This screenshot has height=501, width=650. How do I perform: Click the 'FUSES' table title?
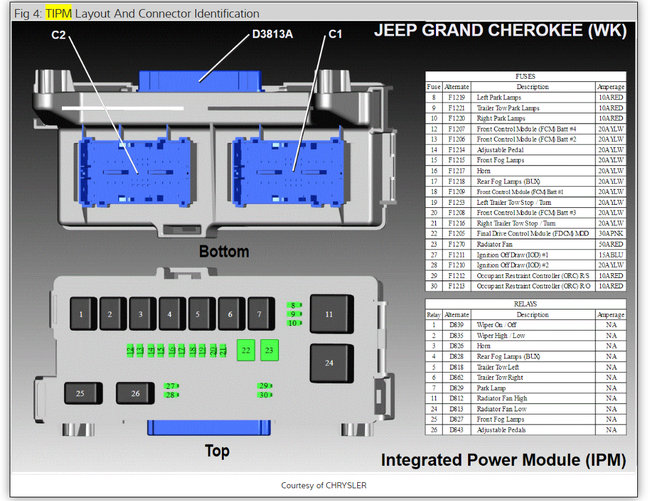[525, 76]
